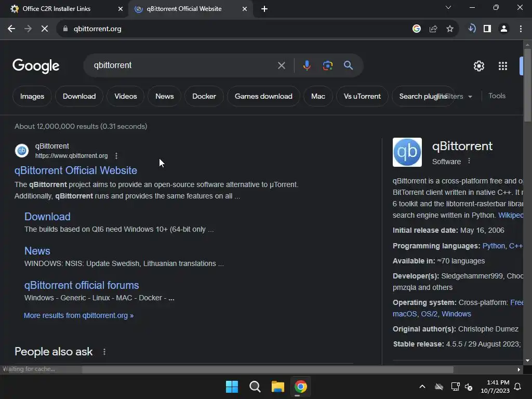This screenshot has height=399, width=532.
Task: Open a new browser tab
Action: [264, 9]
